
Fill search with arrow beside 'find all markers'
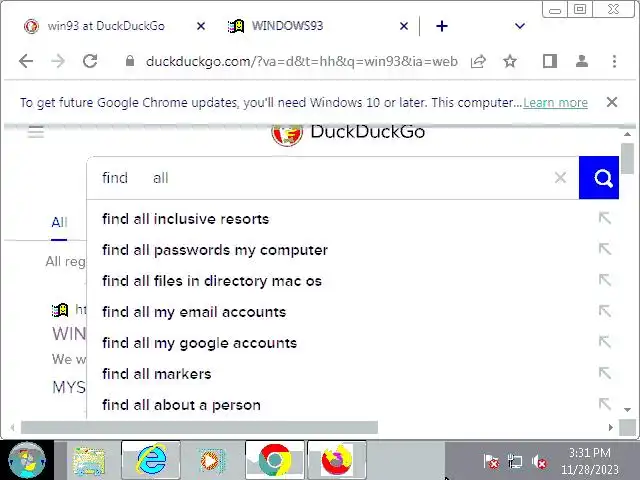605,373
